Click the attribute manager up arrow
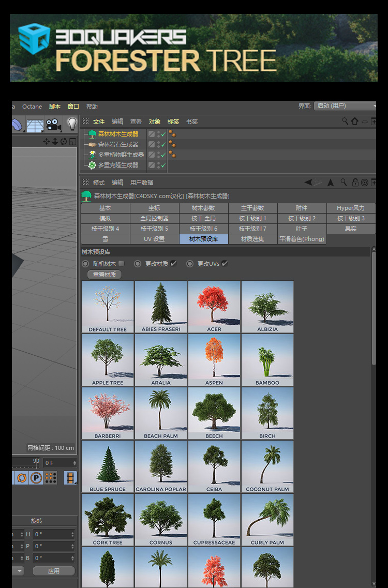This screenshot has width=388, height=588. pyautogui.click(x=331, y=182)
